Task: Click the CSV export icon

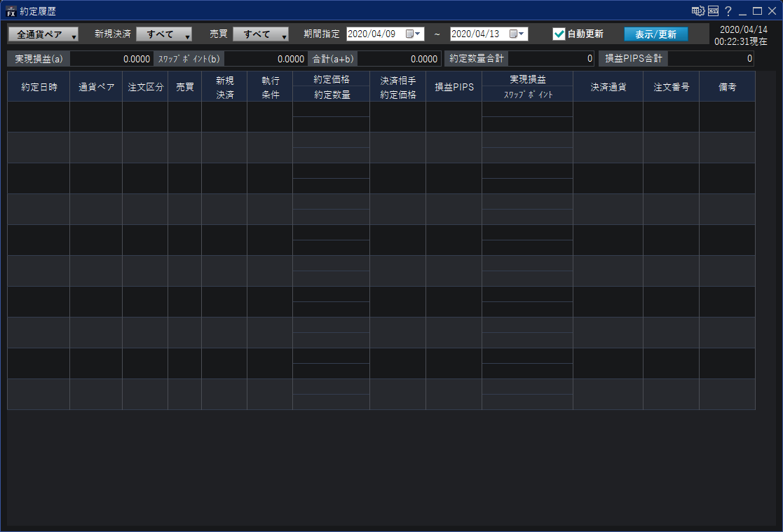Action: [713, 11]
